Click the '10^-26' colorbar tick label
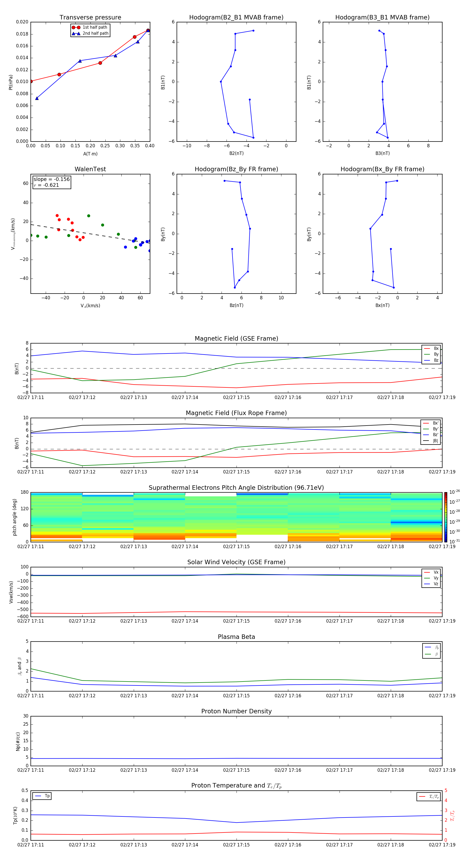Screen dimensions: 473x868 pyautogui.click(x=454, y=492)
